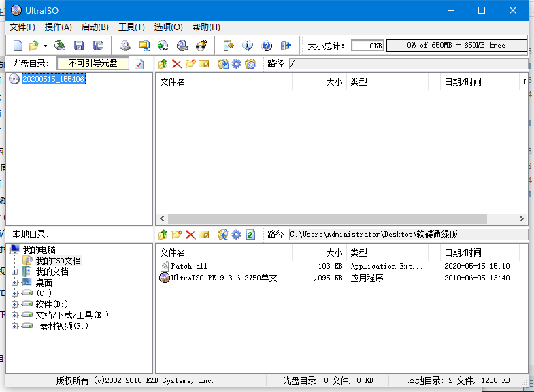Click left arrow of disc list scrollbar
Viewport: 534px width, 392px height.
162,218
